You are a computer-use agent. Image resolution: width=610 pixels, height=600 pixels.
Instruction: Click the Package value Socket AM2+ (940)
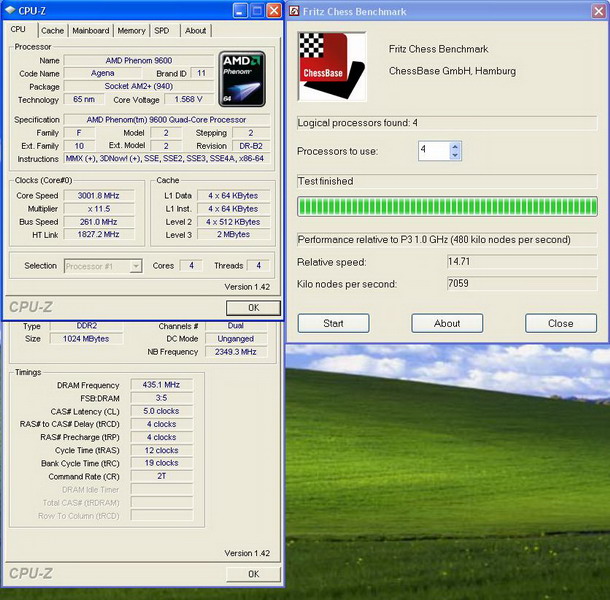[x=138, y=86]
